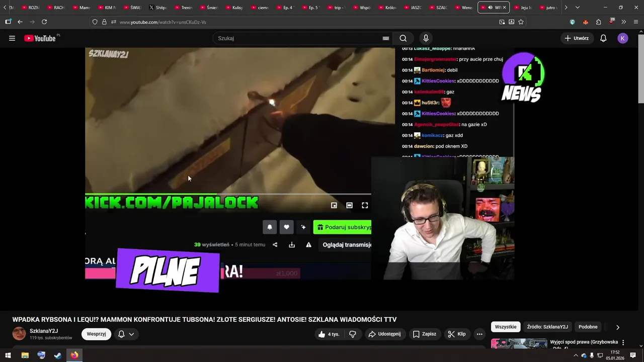Viewport: 644px width, 362px height.
Task: Open the list all tabs dropdown
Action: (577, 8)
